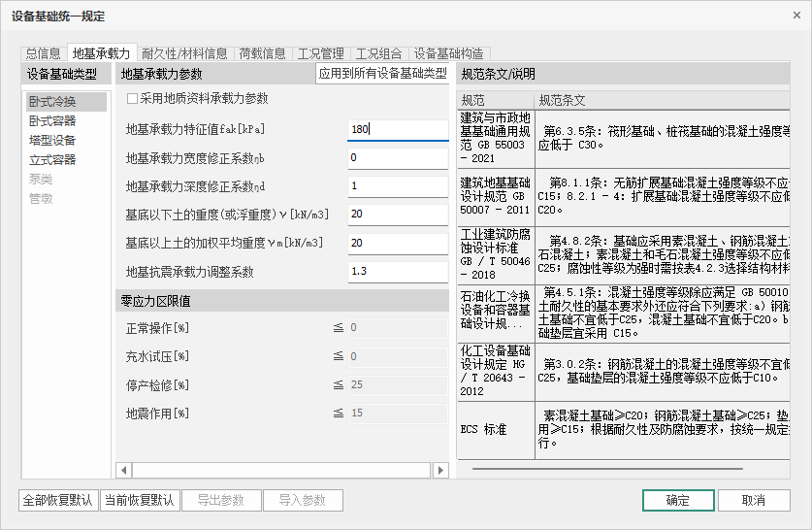Click the 规范 column header
The image size is (812, 530).
tap(495, 100)
